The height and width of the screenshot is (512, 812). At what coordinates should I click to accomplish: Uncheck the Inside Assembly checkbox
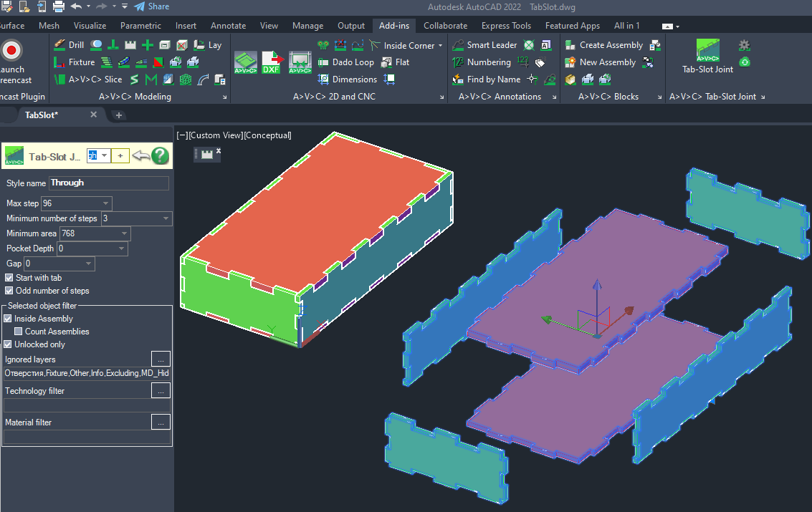coord(8,319)
